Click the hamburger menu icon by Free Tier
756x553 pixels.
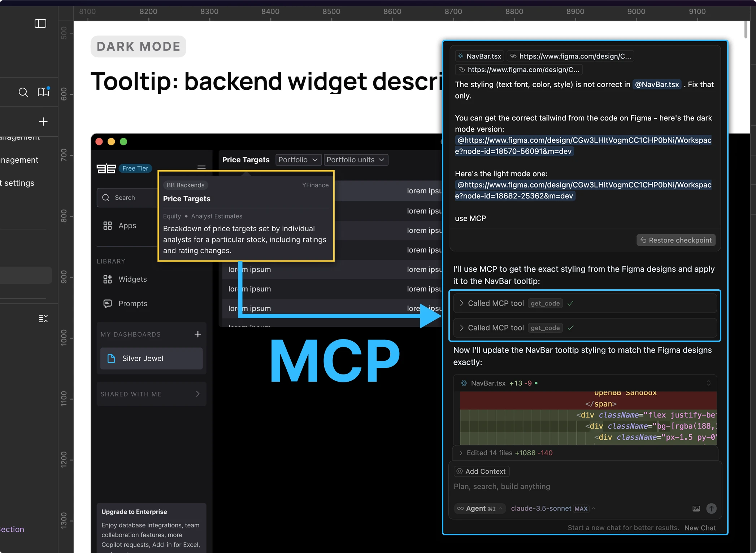[x=201, y=167]
